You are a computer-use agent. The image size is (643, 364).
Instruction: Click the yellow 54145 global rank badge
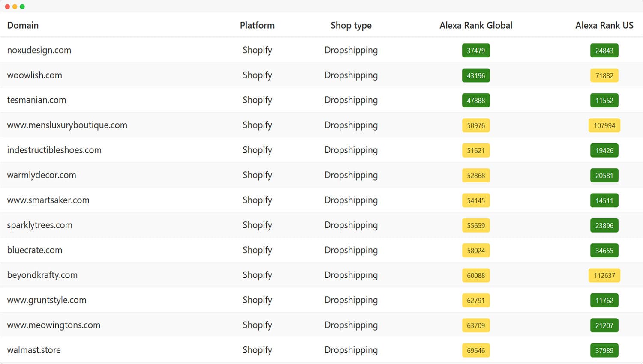tap(476, 200)
